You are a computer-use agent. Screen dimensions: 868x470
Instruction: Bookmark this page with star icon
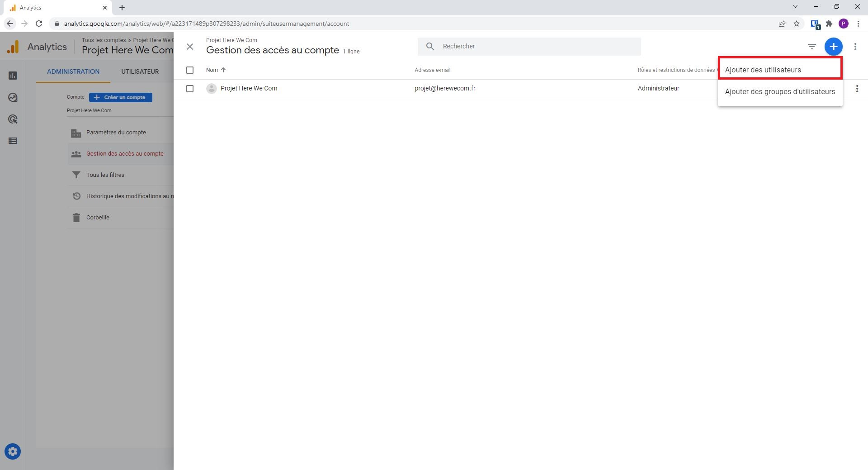(797, 24)
